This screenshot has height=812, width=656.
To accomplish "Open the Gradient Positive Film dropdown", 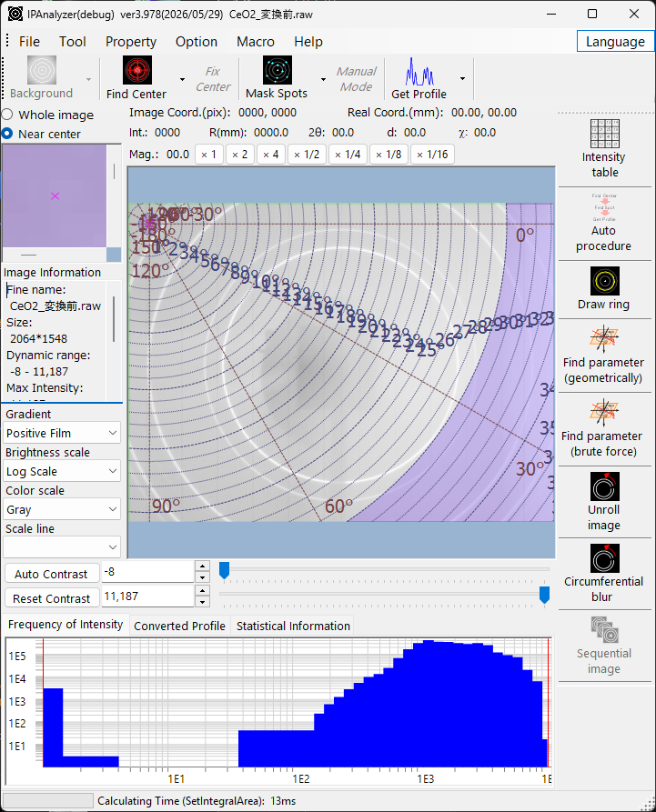I will tap(62, 433).
